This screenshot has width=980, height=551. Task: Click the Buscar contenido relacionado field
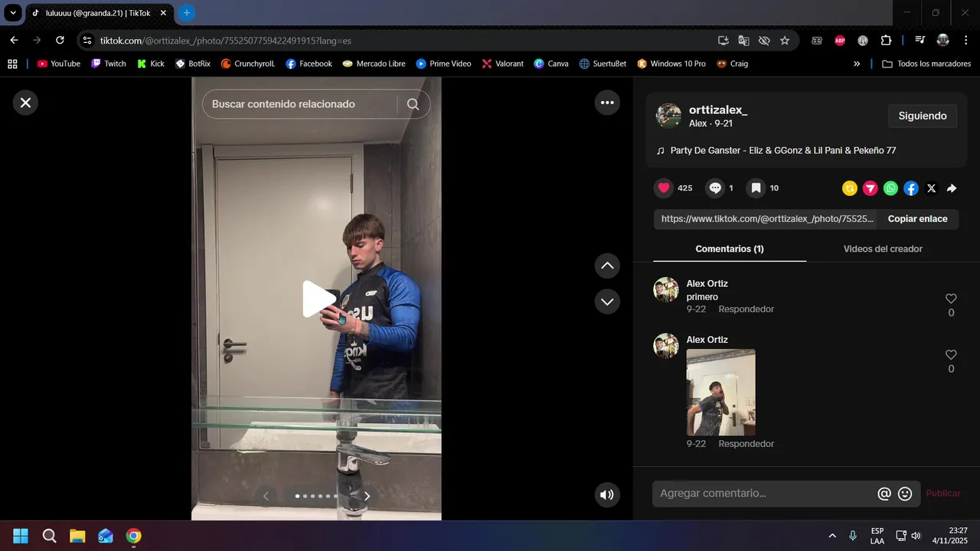[x=299, y=104]
